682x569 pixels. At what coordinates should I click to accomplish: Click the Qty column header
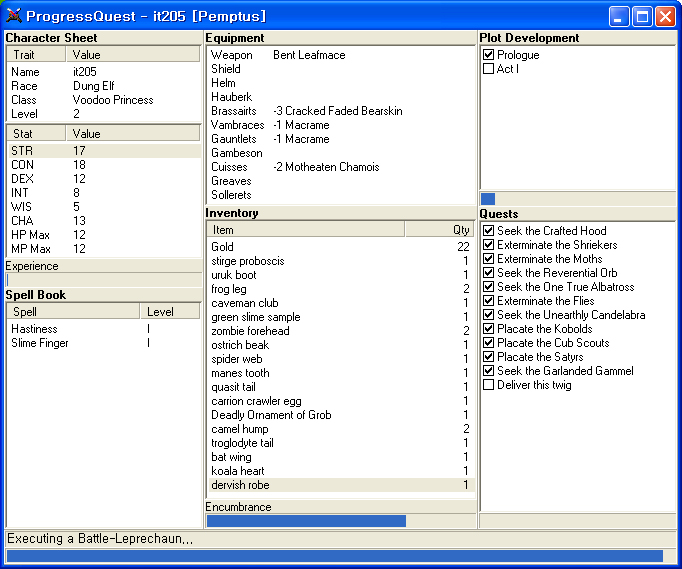(439, 230)
